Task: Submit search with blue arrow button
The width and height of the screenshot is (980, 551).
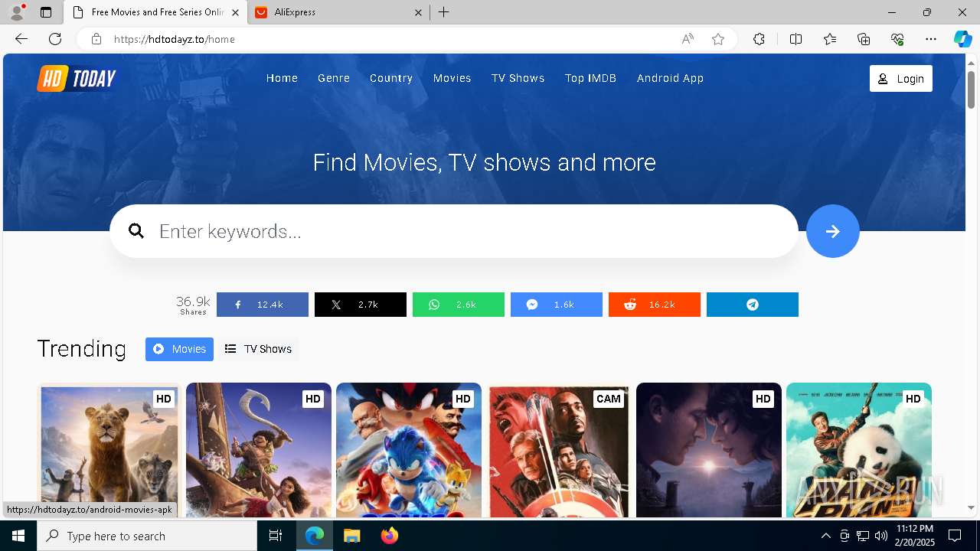Action: click(x=832, y=231)
